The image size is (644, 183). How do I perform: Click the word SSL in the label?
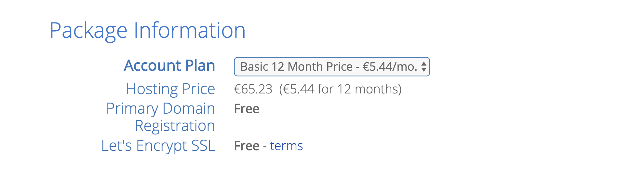(x=203, y=146)
